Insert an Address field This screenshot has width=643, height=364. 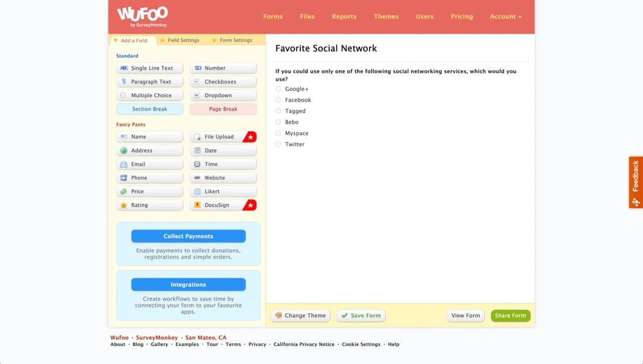(x=150, y=150)
